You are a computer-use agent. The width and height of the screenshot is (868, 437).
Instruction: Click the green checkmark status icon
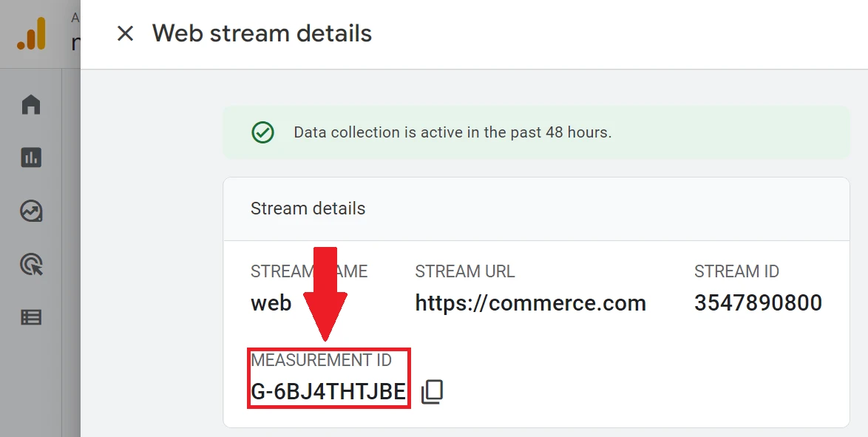262,132
